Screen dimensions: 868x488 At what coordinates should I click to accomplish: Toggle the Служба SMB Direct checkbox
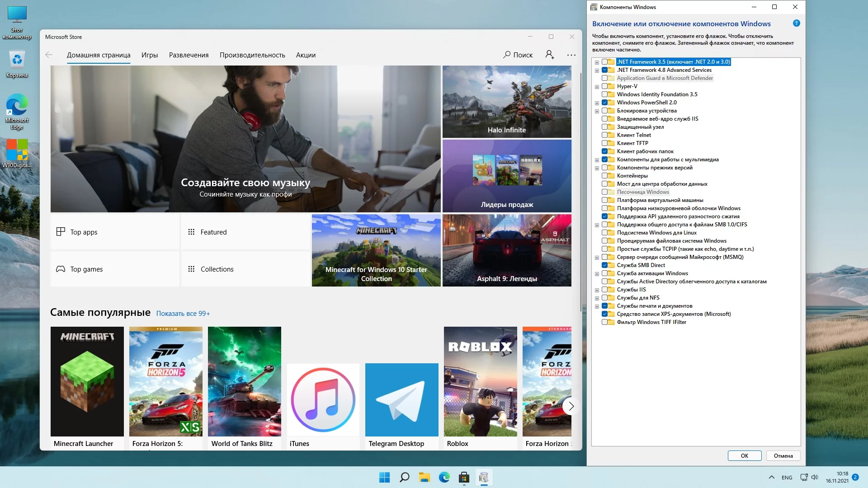[x=604, y=265]
